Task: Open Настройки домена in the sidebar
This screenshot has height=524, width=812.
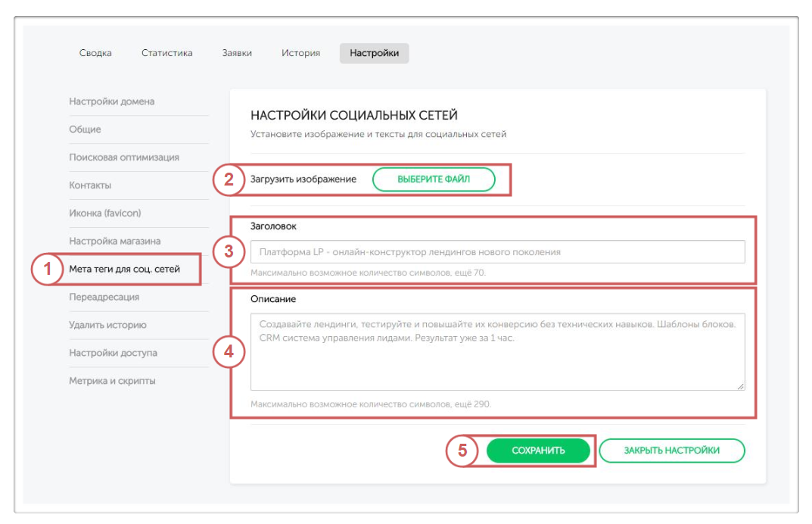Action: tap(112, 101)
